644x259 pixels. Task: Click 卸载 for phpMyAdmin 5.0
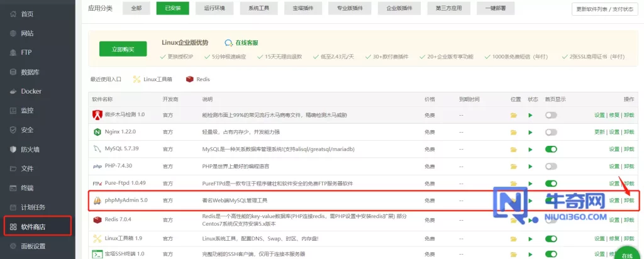pyautogui.click(x=629, y=201)
